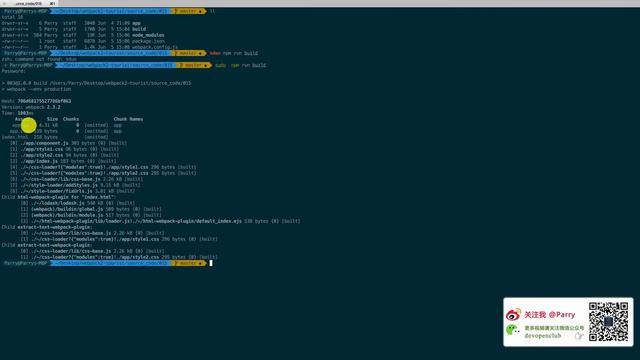This screenshot has height=360, width=640.
Task: Click the 'total 16' output line
Action: click(13, 17)
